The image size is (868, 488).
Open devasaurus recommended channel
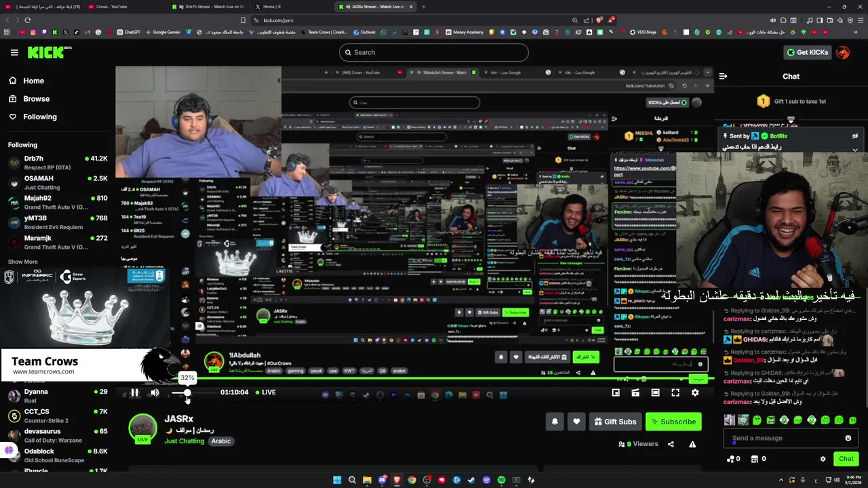58,435
